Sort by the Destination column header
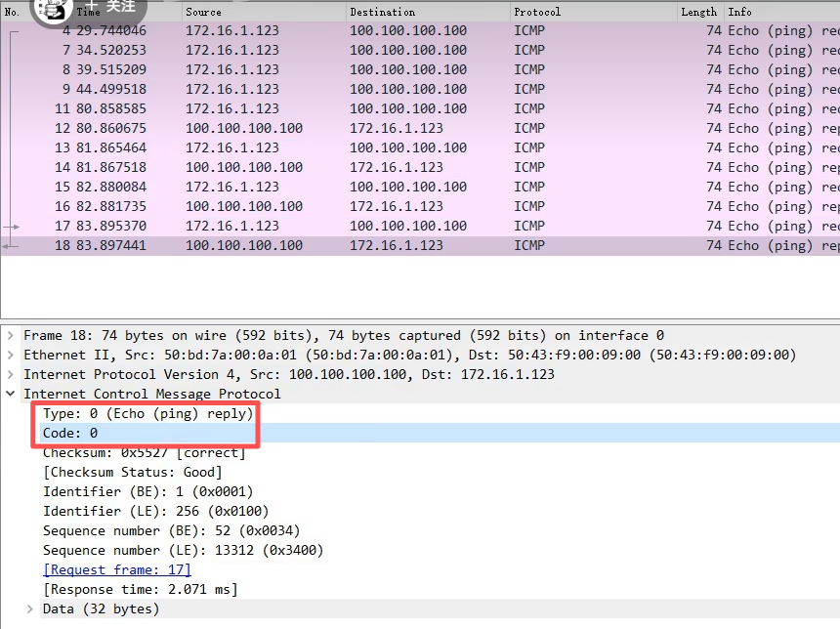 (428, 12)
